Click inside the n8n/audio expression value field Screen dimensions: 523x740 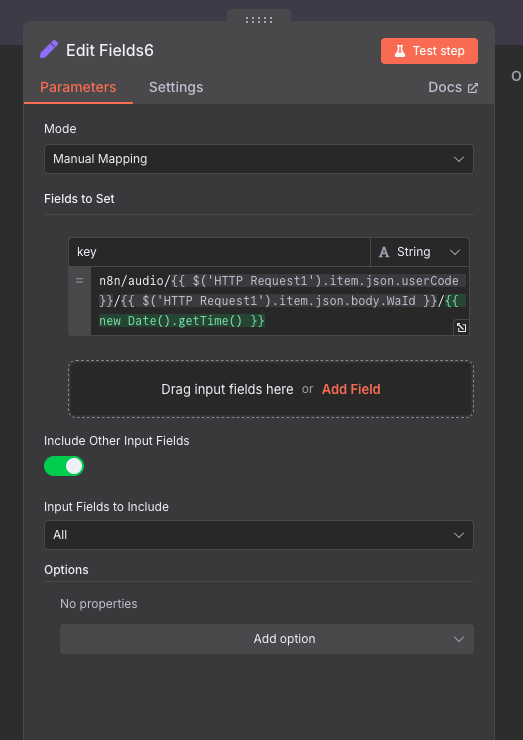(x=280, y=301)
